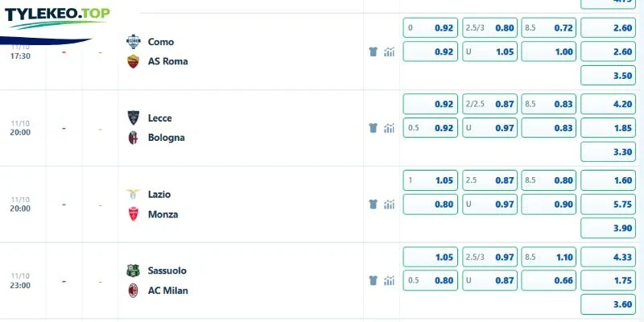Click jersey icon for Lazio vs Monza
Image resolution: width=644 pixels, height=322 pixels.
pyautogui.click(x=373, y=204)
